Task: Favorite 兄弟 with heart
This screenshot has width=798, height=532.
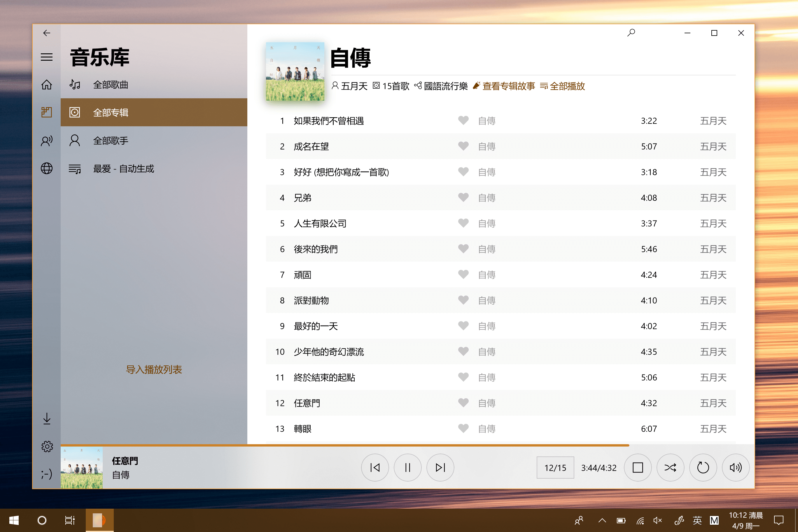Action: pos(463,197)
